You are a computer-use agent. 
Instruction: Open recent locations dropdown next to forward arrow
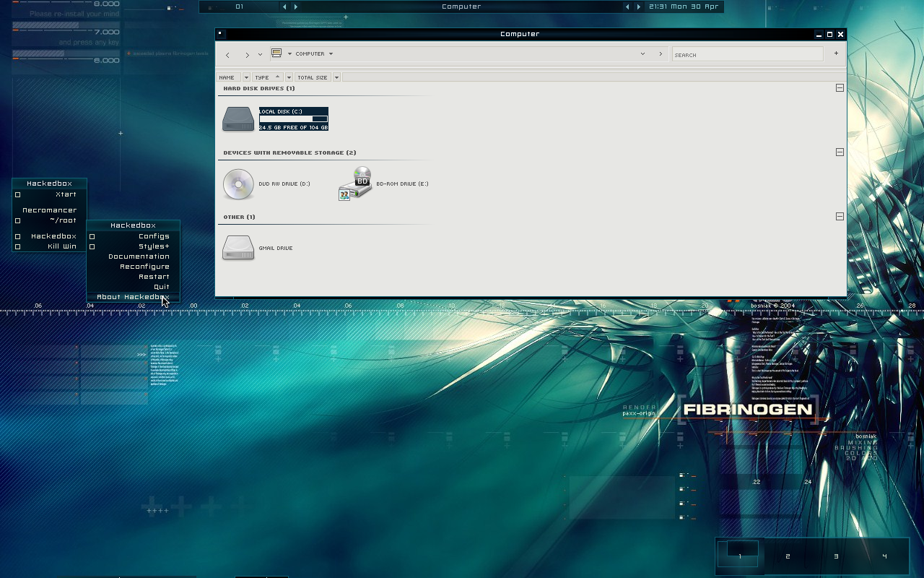coord(260,55)
